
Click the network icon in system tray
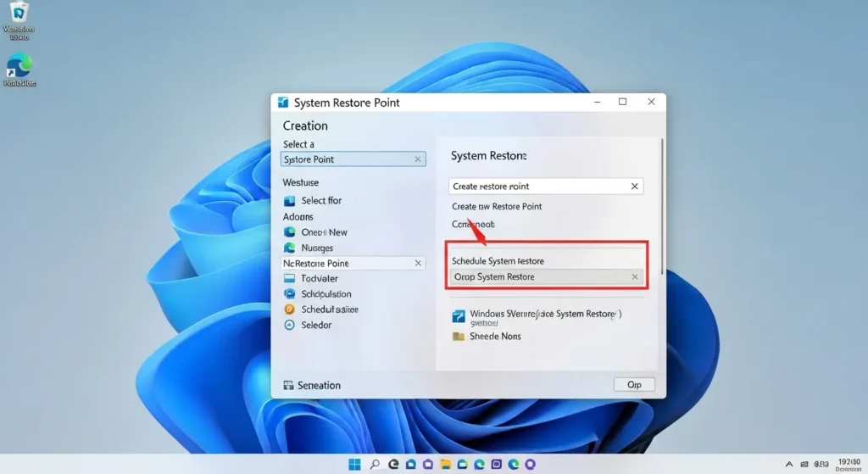pyautogui.click(x=804, y=464)
